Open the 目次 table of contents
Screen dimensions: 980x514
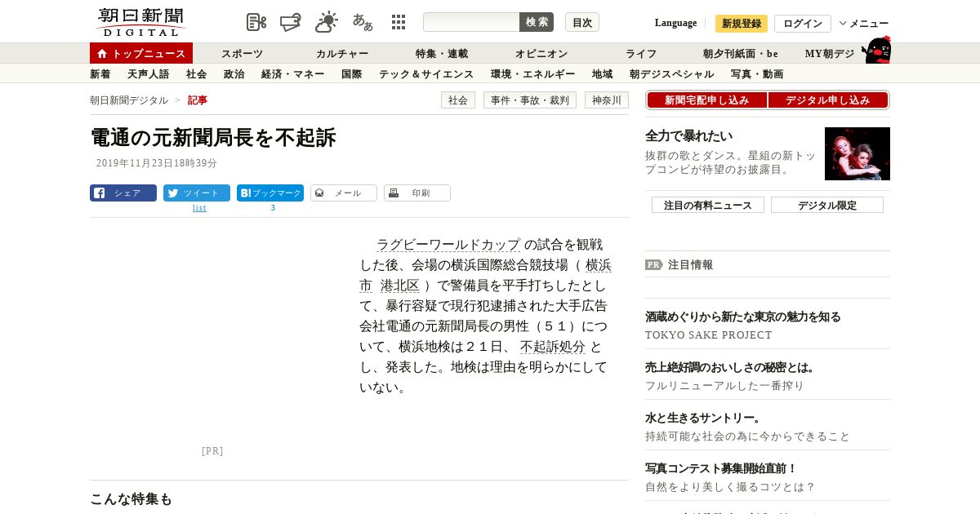pos(582,22)
